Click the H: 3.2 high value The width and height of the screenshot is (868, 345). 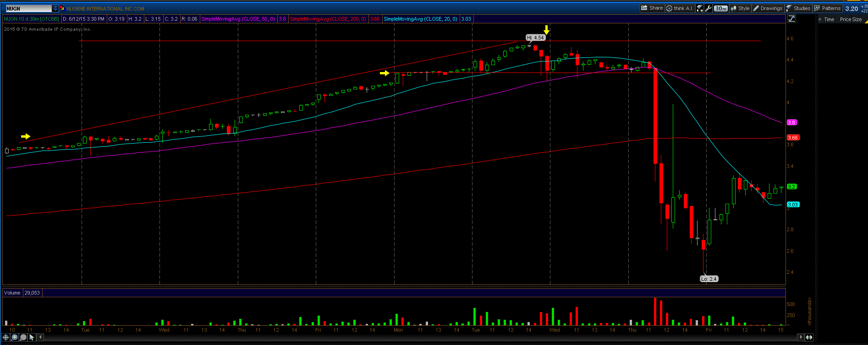[135, 19]
